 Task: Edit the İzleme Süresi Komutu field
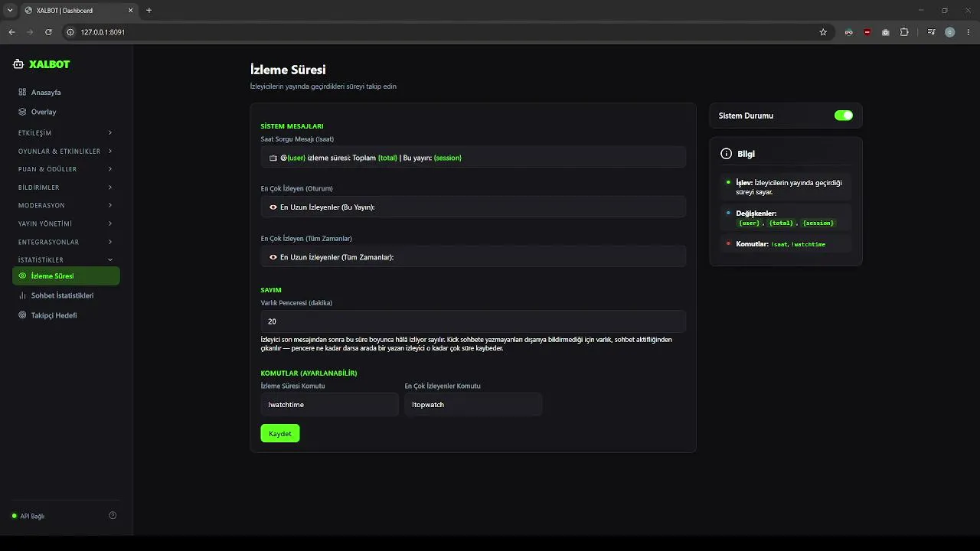click(329, 404)
